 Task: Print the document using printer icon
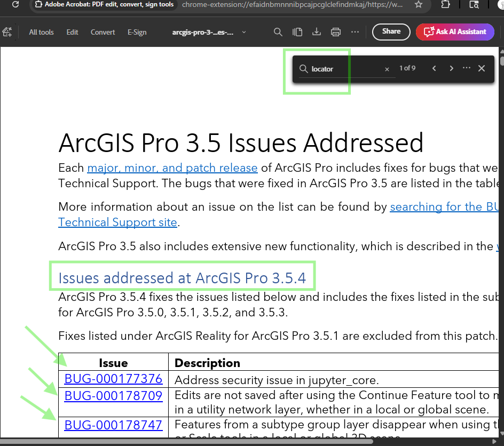336,32
